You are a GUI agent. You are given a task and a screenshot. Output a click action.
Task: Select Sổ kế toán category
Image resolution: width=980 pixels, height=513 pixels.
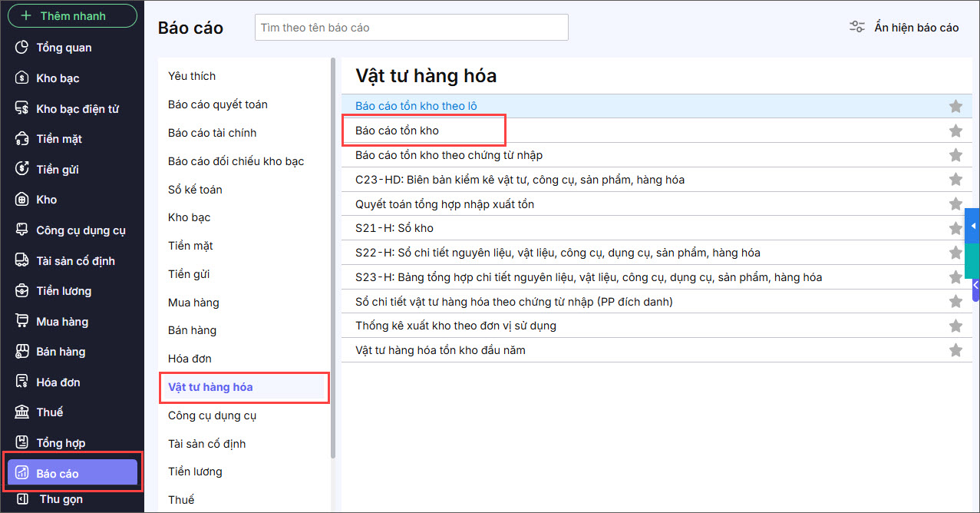195,190
